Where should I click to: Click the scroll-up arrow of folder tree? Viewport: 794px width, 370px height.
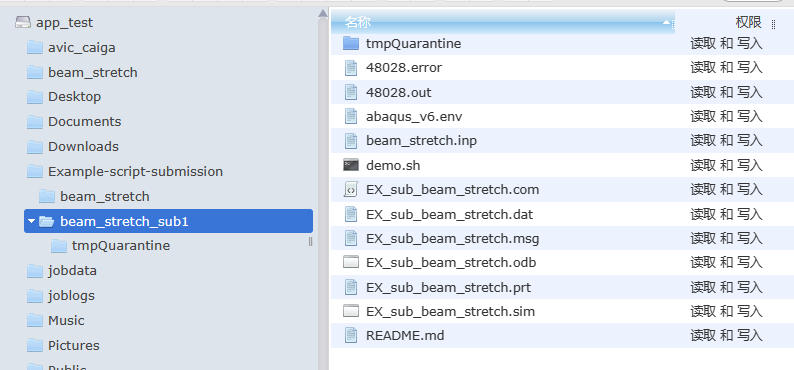pos(323,14)
